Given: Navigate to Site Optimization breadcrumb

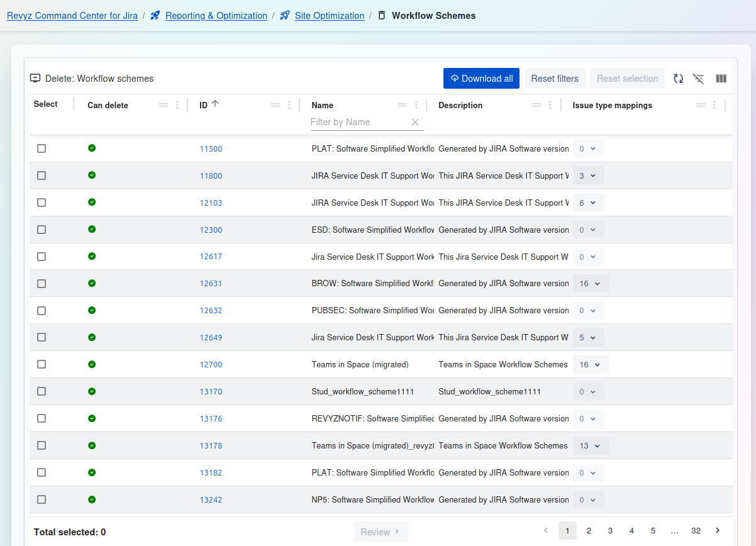Looking at the screenshot, I should click(x=329, y=16).
